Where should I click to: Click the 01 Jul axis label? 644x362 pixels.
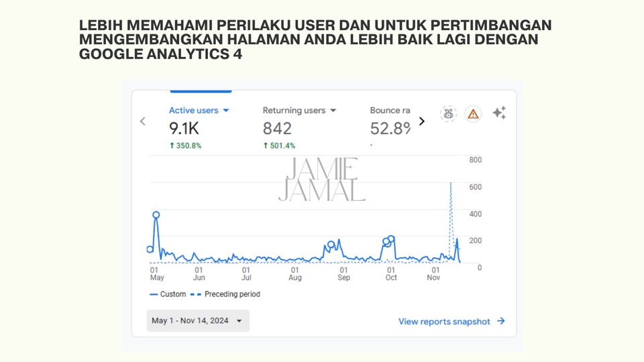246,273
